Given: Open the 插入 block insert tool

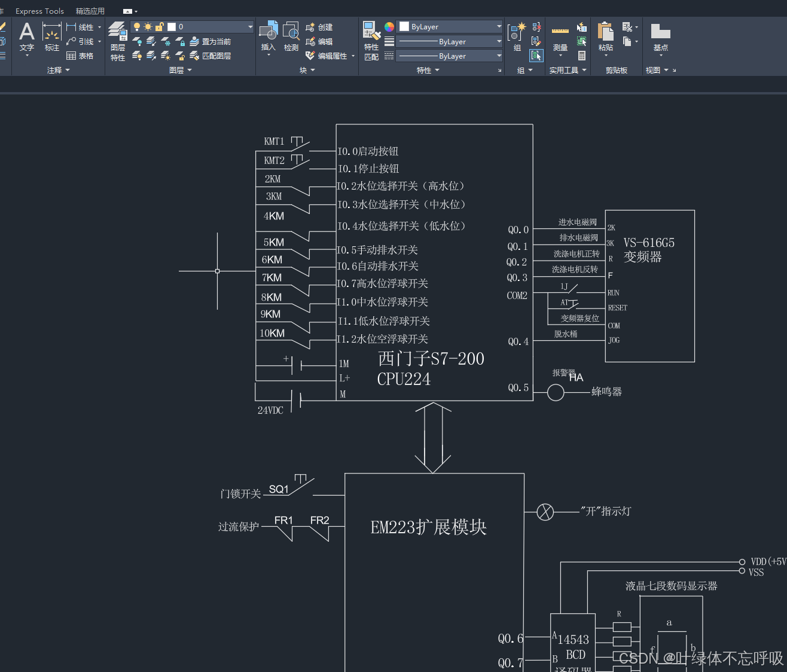Looking at the screenshot, I should pos(269,37).
